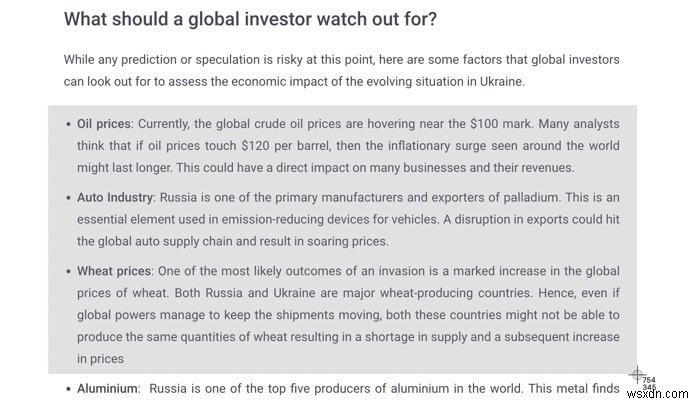The width and height of the screenshot is (700, 404).
Task: Click the bullet before Oil prices
Action: tap(66, 125)
